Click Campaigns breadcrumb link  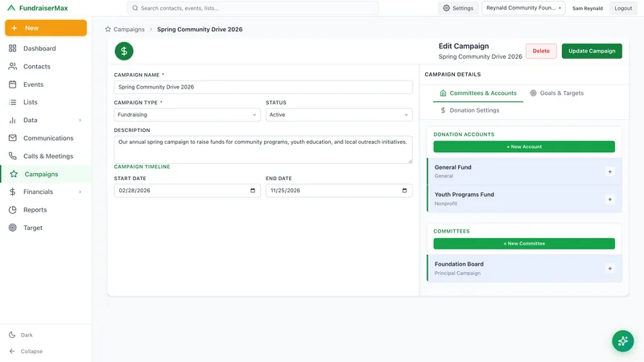pos(129,29)
